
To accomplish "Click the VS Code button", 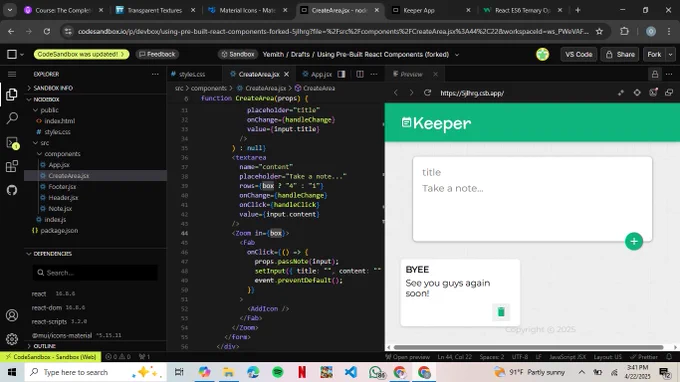I will 579,54.
